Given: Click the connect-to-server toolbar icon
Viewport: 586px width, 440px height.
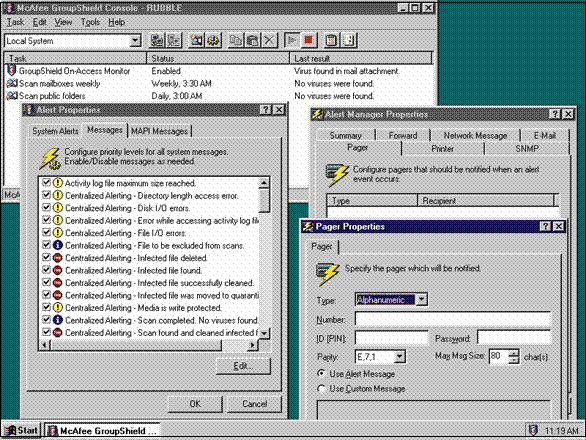Looking at the screenshot, I should [157, 40].
